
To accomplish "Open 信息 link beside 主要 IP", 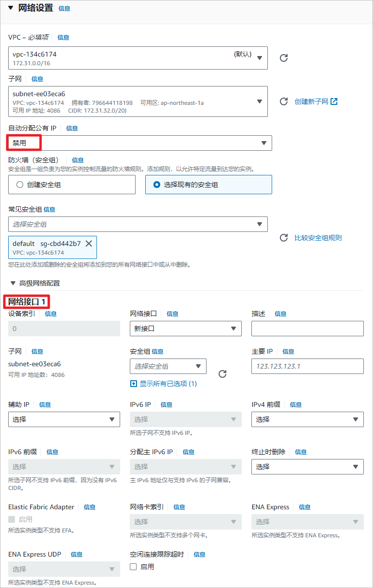I will point(288,351).
